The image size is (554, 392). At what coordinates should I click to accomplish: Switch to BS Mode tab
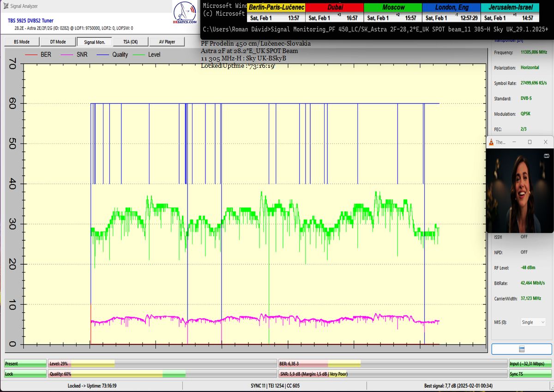(21, 42)
